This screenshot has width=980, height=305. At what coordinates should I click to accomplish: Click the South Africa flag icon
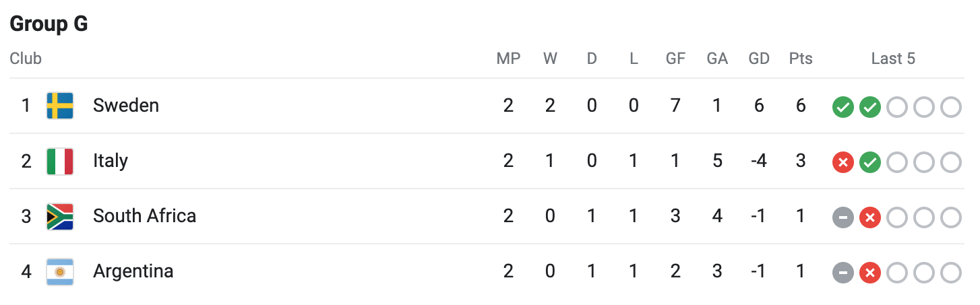[x=59, y=217]
